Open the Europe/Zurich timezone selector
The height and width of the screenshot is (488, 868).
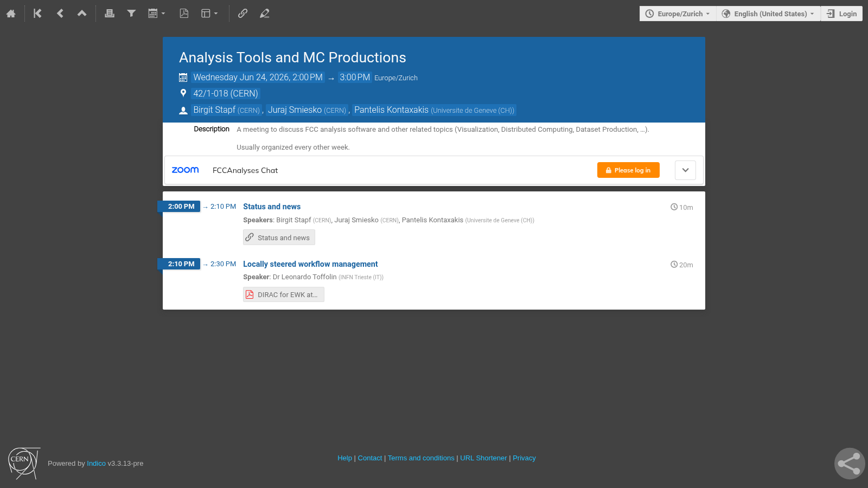point(678,14)
